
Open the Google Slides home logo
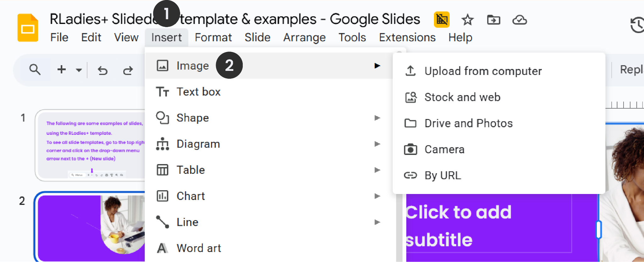28,28
